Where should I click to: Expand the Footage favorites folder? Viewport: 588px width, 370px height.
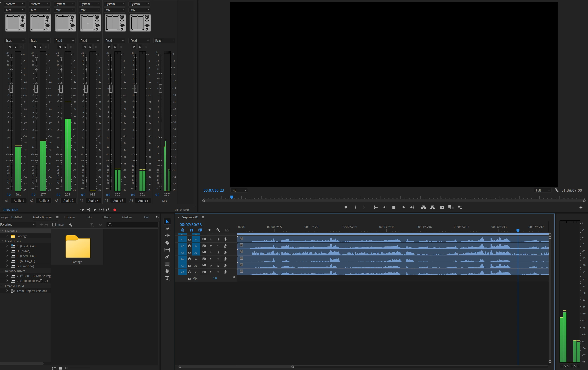coord(7,236)
